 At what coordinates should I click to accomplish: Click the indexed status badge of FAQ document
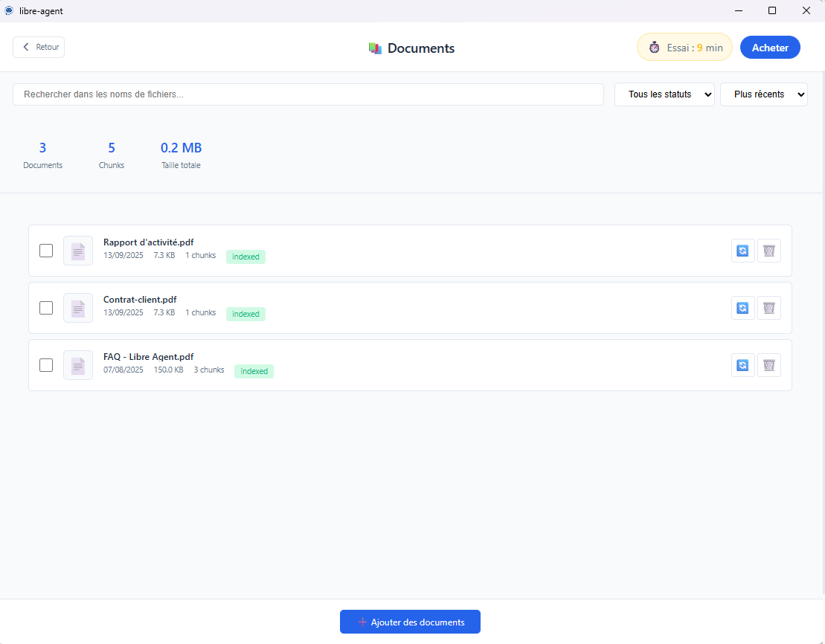pos(254,371)
